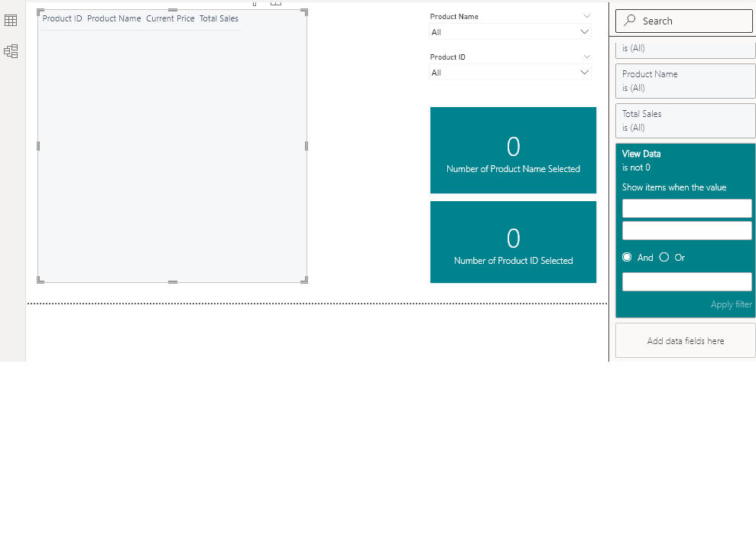Sort table by Current Price column header
This screenshot has height=533, width=756.
tap(170, 18)
